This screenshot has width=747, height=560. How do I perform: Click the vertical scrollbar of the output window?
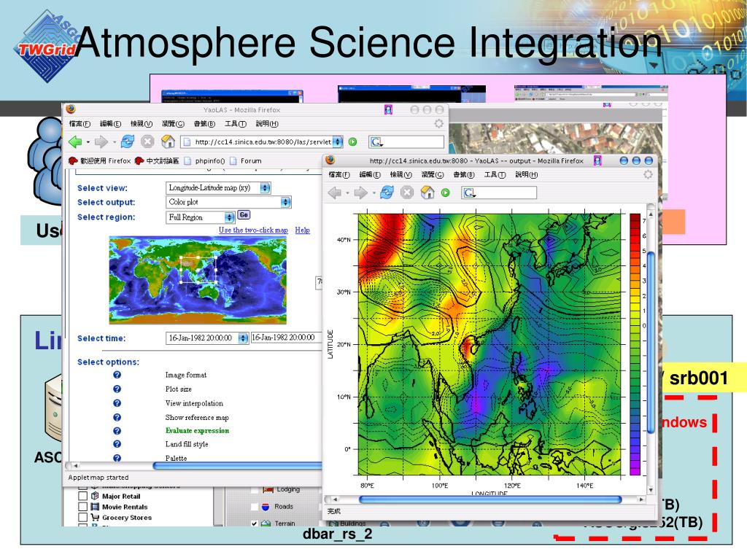pos(651,341)
